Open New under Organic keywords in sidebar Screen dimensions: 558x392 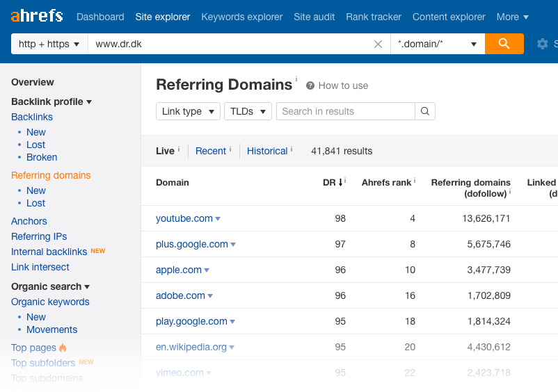(x=36, y=317)
